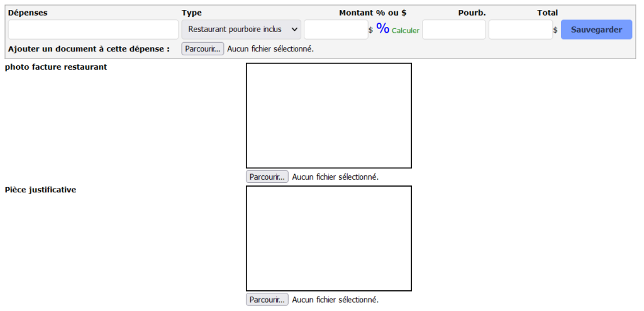Image resolution: width=644 pixels, height=311 pixels.
Task: Open the Restaurant pourboire inclus type dropdown
Action: 241,30
